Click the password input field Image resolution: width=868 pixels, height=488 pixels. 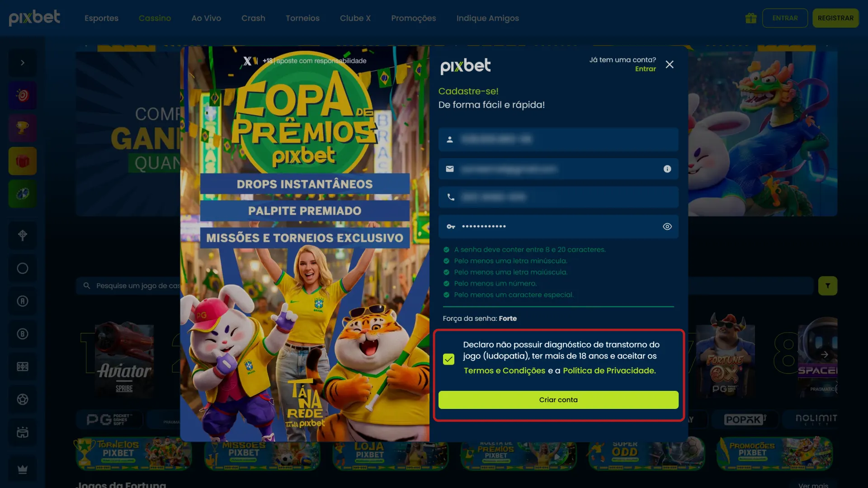click(558, 226)
